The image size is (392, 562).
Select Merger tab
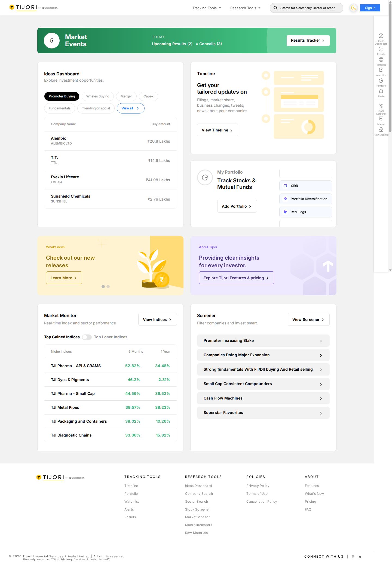tap(126, 96)
